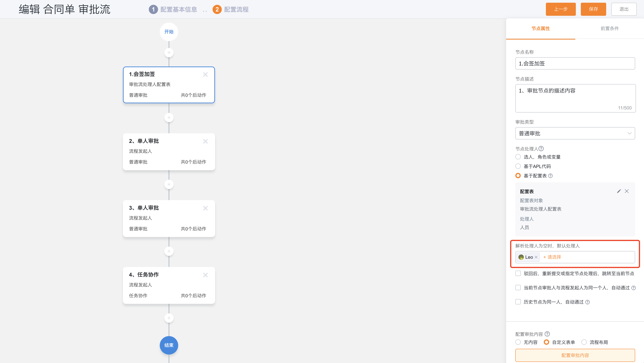
Task: Switch to 前置条件 tab
Action: pyautogui.click(x=609, y=28)
